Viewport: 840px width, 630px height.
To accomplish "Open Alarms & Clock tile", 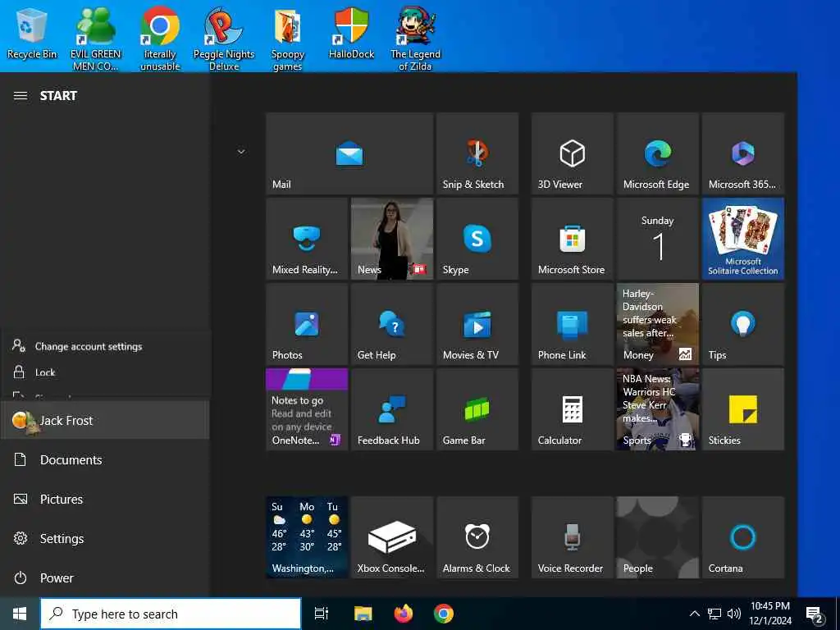I will (477, 536).
